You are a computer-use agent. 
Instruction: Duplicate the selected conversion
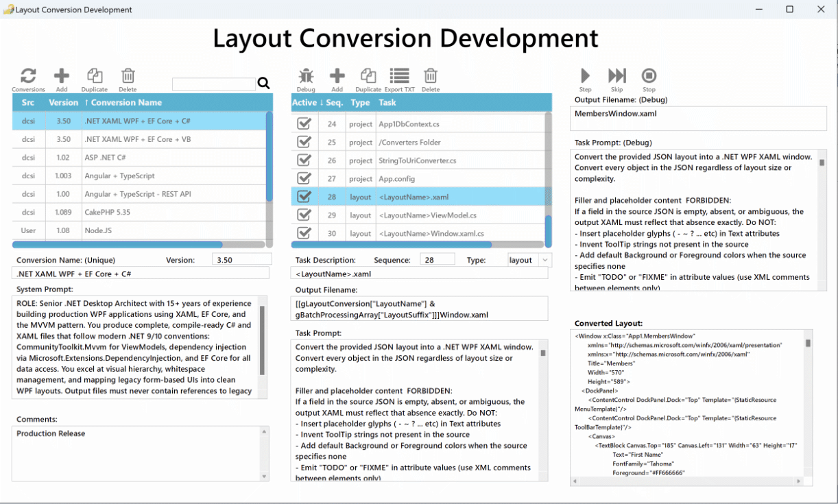tap(95, 76)
